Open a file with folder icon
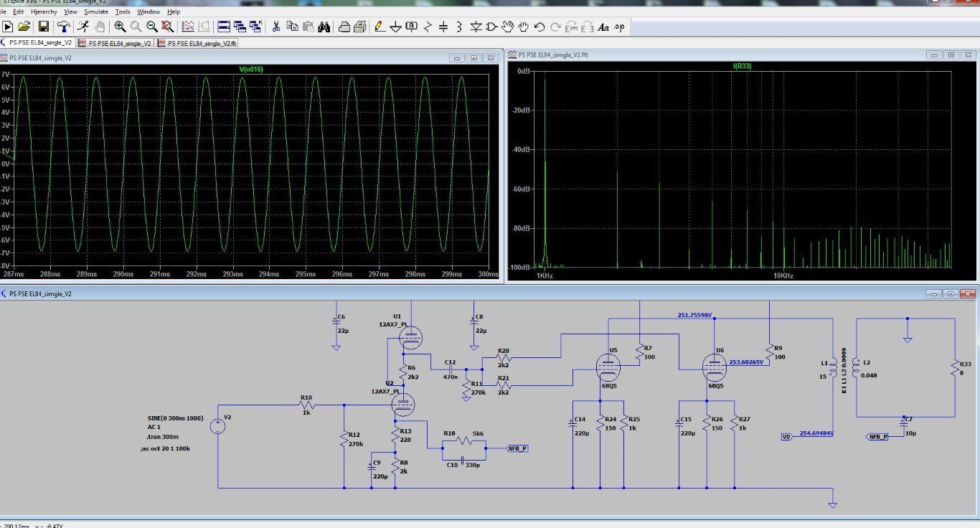The width and height of the screenshot is (980, 528). coord(24,27)
